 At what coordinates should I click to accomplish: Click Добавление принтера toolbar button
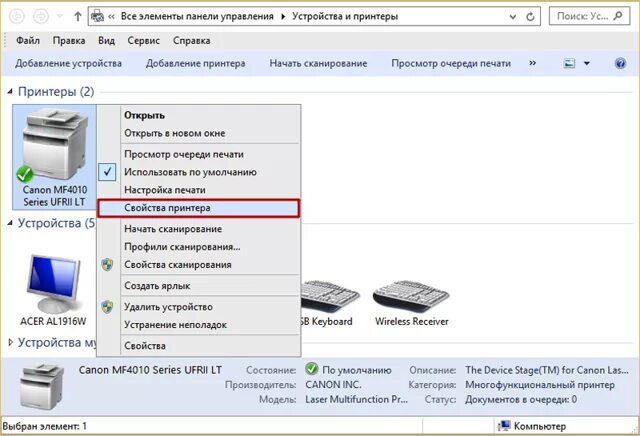pos(196,63)
